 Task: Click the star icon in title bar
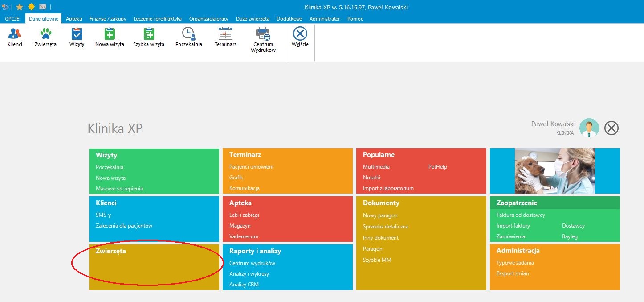coord(19,7)
